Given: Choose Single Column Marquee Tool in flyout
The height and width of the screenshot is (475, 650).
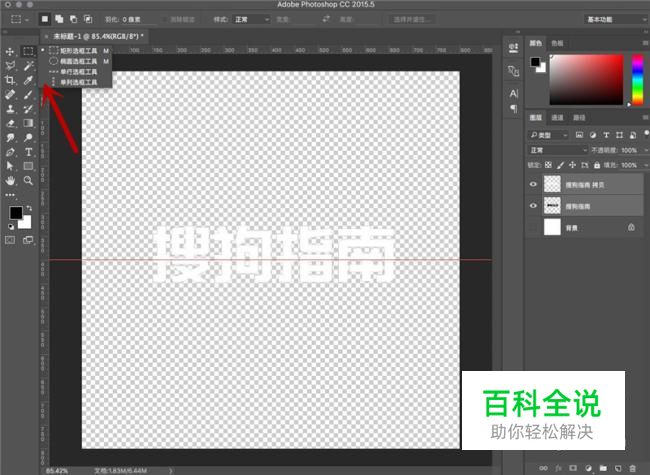Looking at the screenshot, I should (x=76, y=82).
